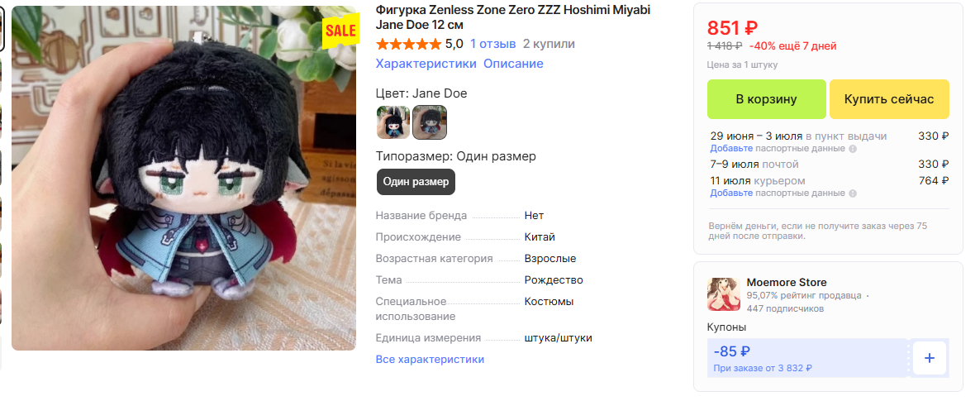Click Добавьте link under courier delivery
This screenshot has width=980, height=401.
(x=731, y=193)
